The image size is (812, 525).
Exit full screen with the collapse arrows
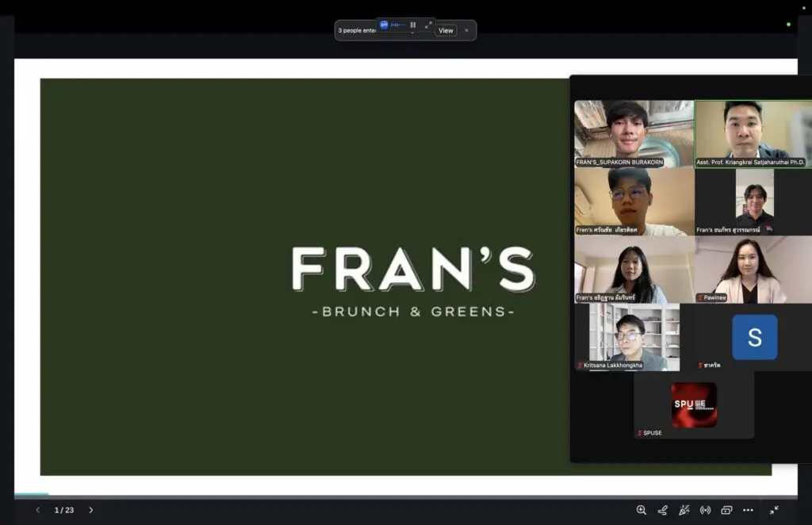point(774,510)
